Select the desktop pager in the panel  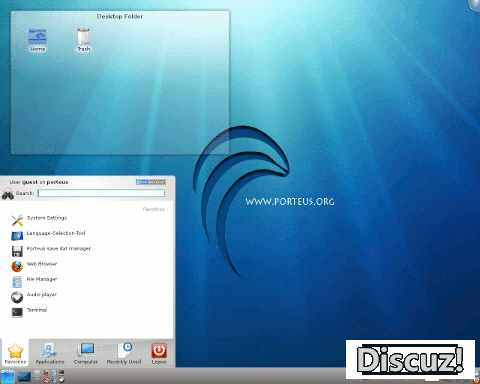[x=24, y=376]
